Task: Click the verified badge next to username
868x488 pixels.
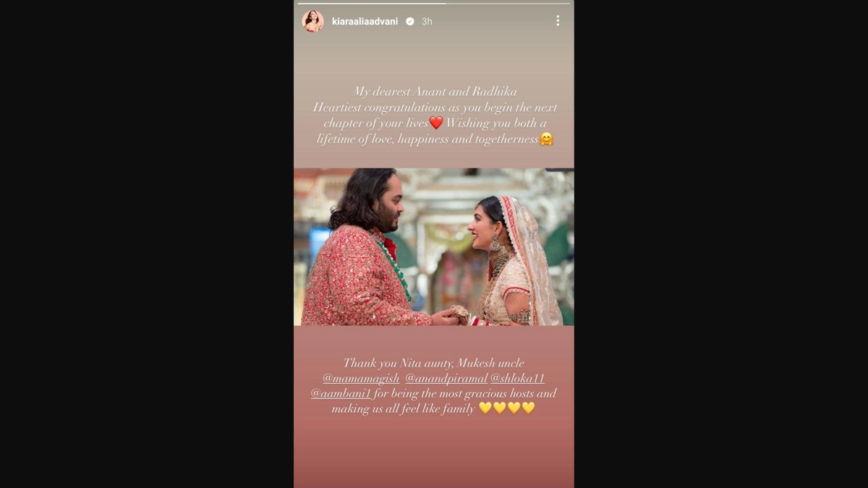Action: 410,22
